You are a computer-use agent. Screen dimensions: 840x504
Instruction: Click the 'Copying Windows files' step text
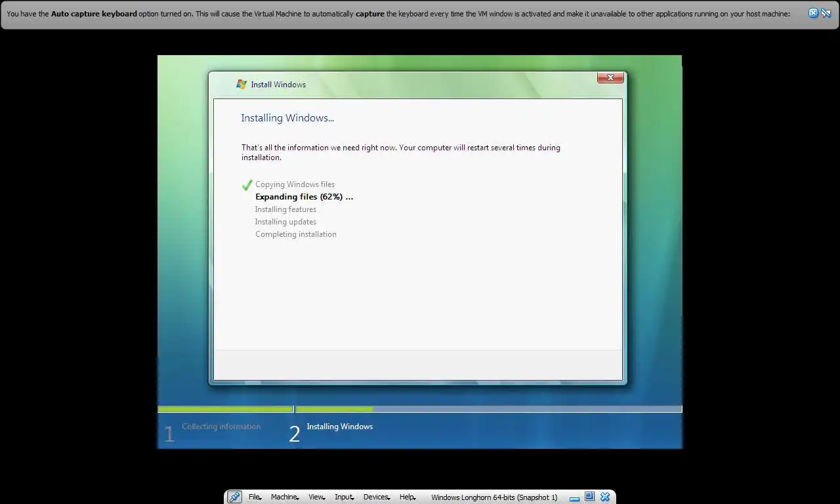295,184
